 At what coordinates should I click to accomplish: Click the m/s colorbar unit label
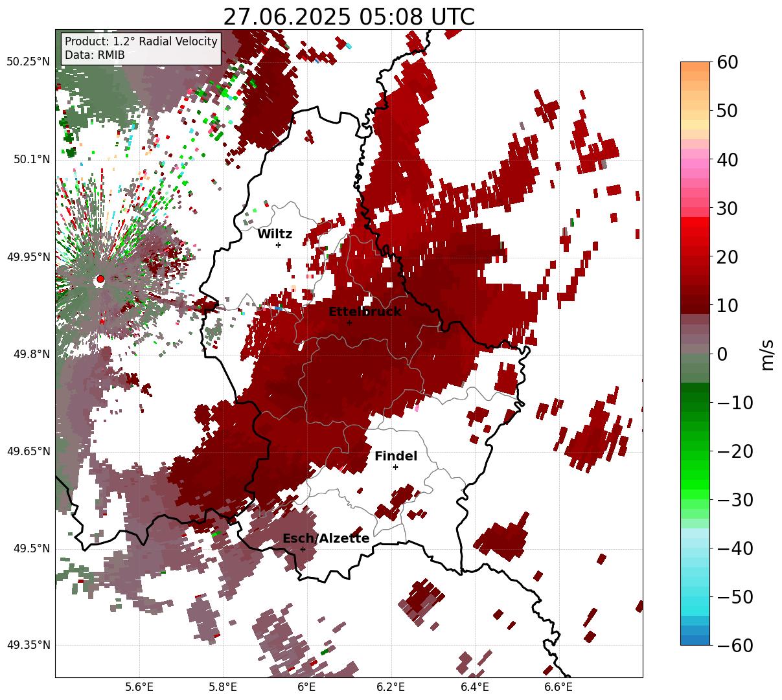[767, 354]
